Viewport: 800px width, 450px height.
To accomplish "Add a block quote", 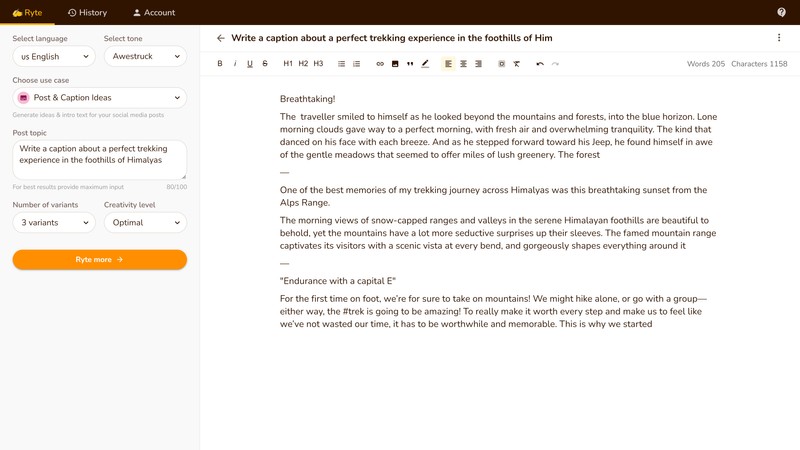I will point(410,64).
